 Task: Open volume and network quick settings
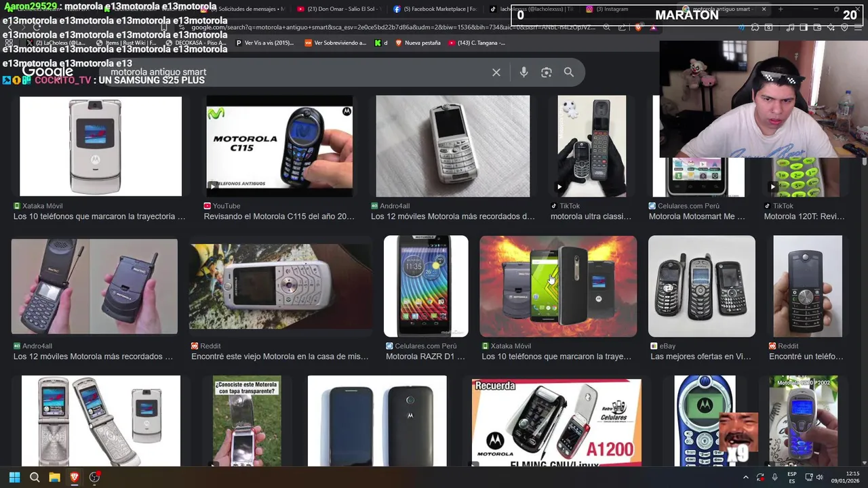point(814,478)
